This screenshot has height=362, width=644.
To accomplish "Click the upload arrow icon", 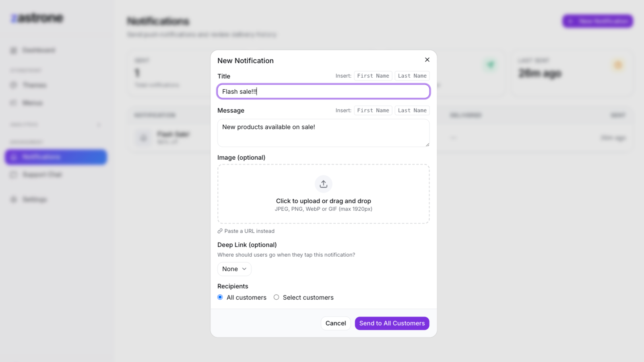I will click(324, 184).
